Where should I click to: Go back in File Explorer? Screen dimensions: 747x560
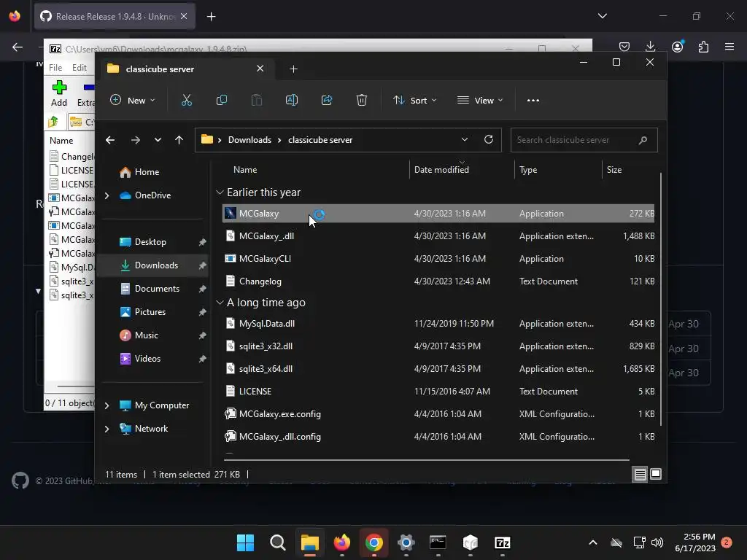(x=110, y=140)
